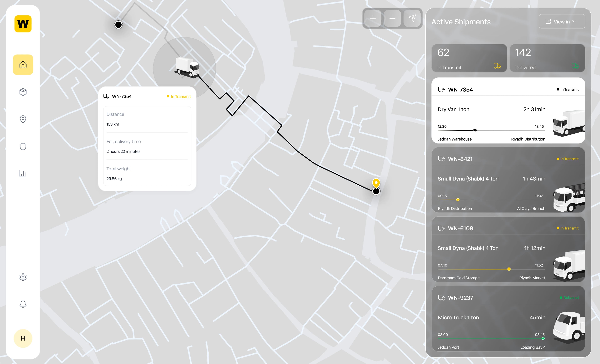This screenshot has height=364, width=600.
Task: Click the WN-8421 Dyna truck thumbnail
Action: pyautogui.click(x=569, y=198)
